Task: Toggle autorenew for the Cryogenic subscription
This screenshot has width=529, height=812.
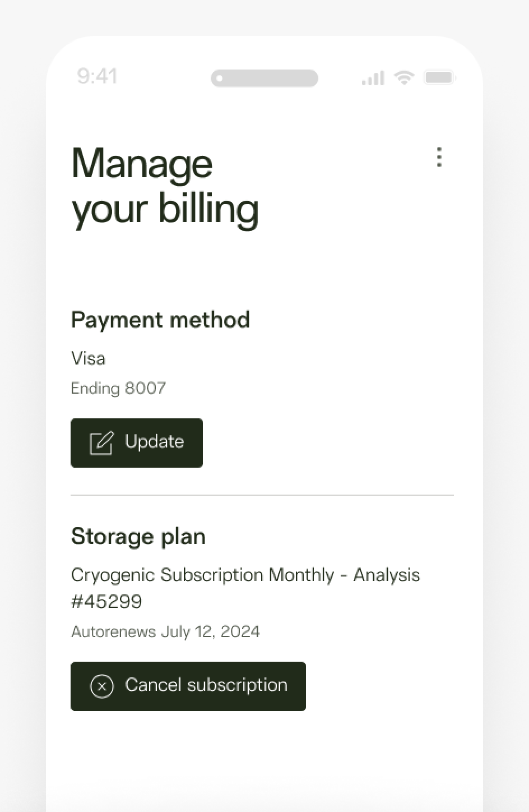Action: [x=165, y=631]
